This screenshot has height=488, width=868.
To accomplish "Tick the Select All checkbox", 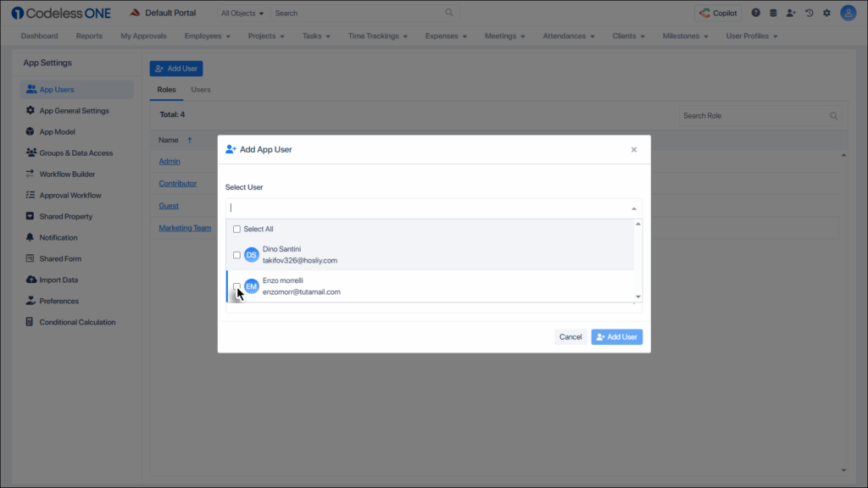I will point(237,229).
